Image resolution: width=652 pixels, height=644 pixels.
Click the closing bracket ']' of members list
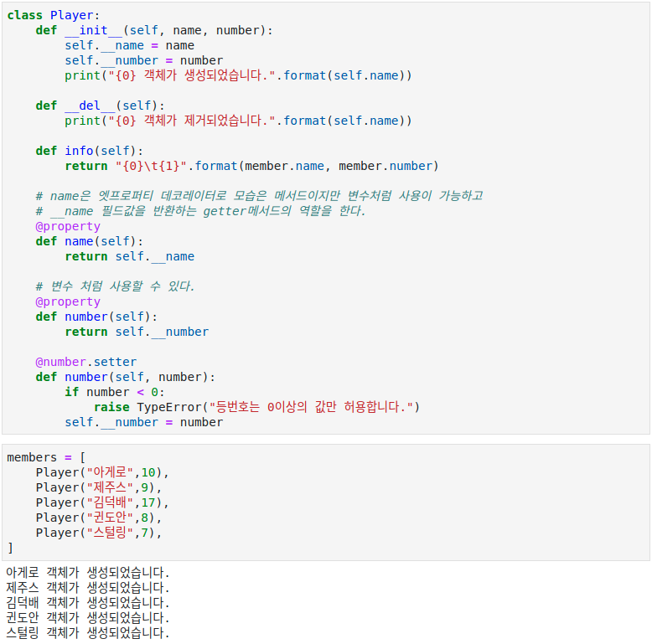coord(10,548)
